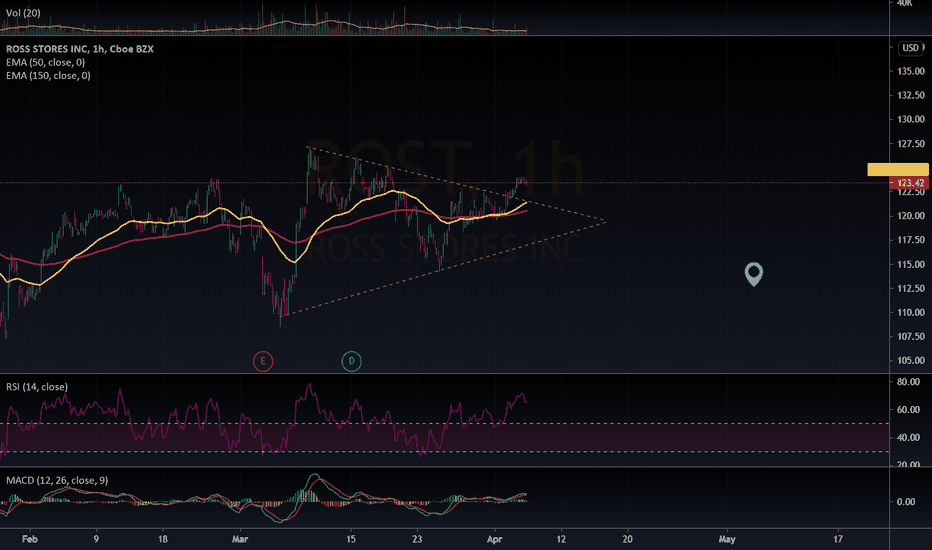The width and height of the screenshot is (932, 550).
Task: Click the 107.50 price axis value
Action: point(911,337)
